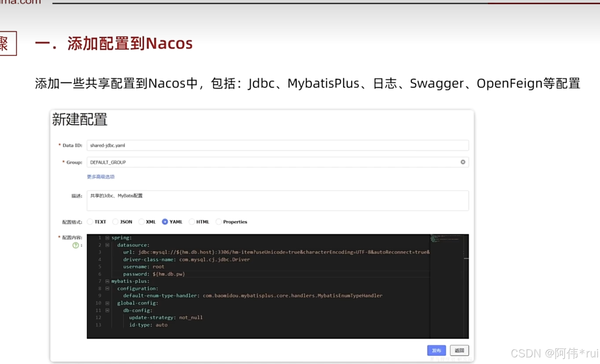
Task: Collapse the spring: block on line 1
Action: [x=107, y=238]
